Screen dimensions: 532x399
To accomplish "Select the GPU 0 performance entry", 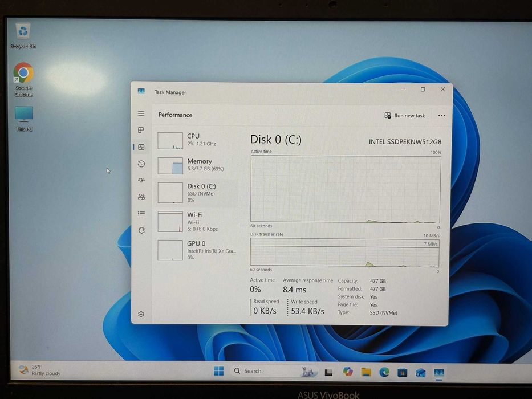I will (197, 250).
